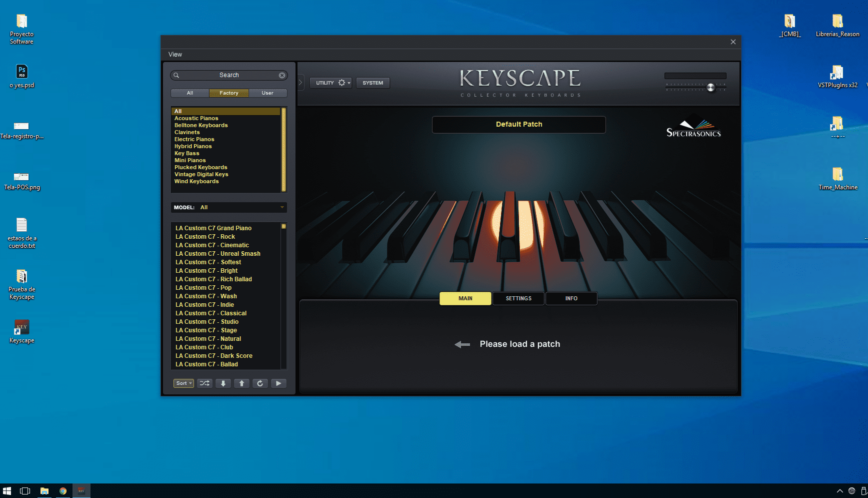868x498 pixels.
Task: Switch to the SETTINGS tab
Action: [518, 298]
